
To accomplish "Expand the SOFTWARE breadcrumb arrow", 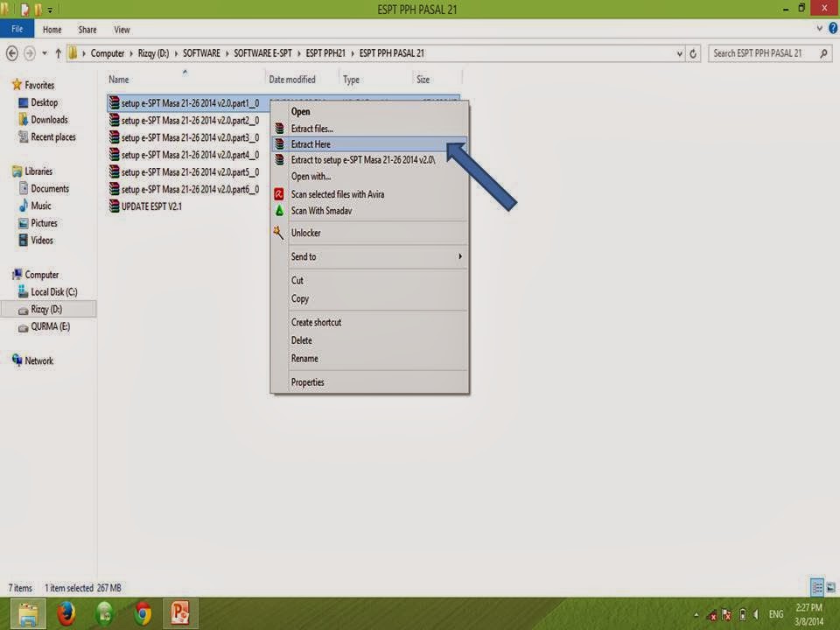I will (227, 53).
